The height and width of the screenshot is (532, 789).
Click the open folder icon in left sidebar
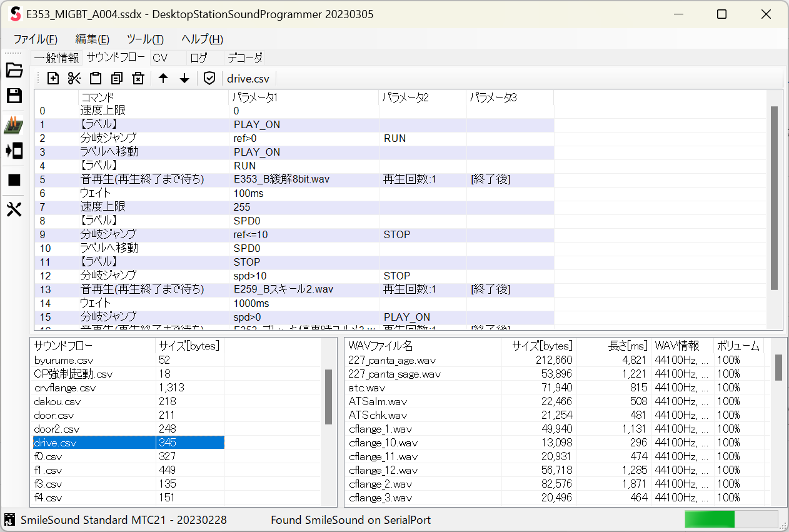tap(14, 70)
